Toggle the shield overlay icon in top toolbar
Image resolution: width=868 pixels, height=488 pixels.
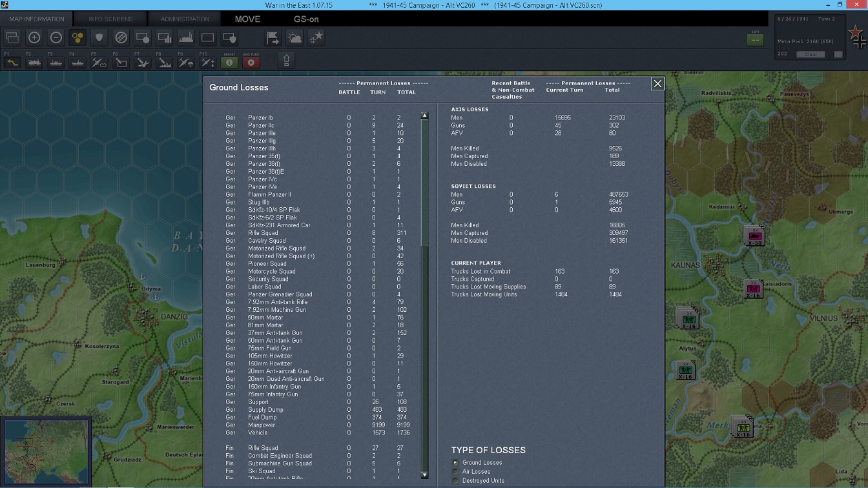99,38
